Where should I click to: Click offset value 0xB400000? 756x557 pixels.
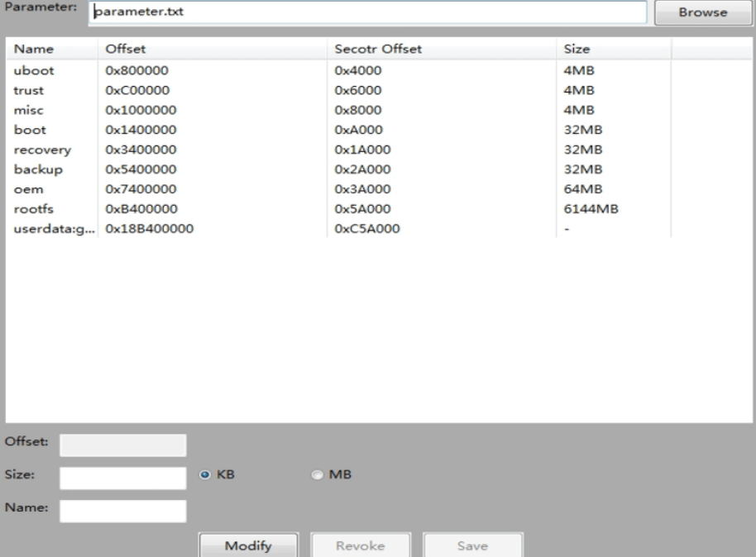(x=141, y=208)
